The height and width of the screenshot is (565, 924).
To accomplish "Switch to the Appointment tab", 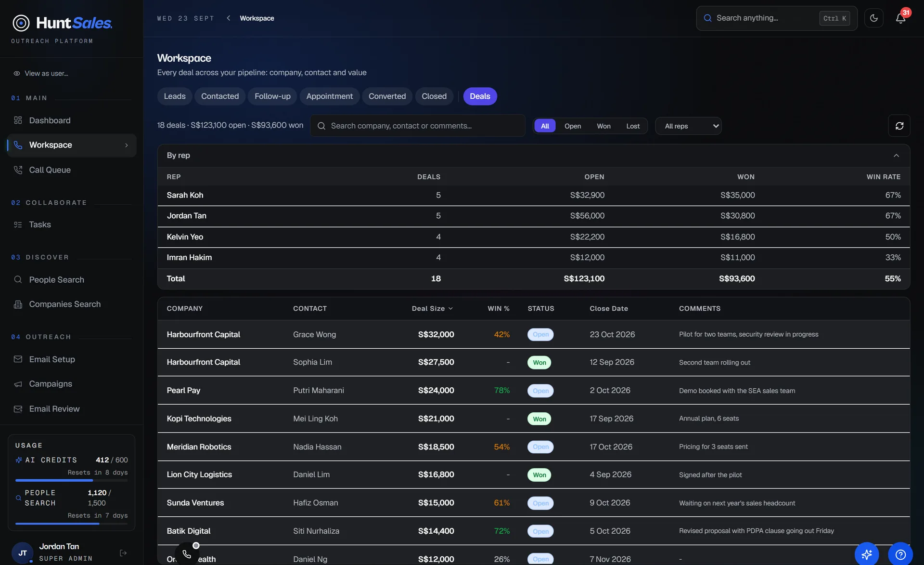I will pyautogui.click(x=330, y=96).
